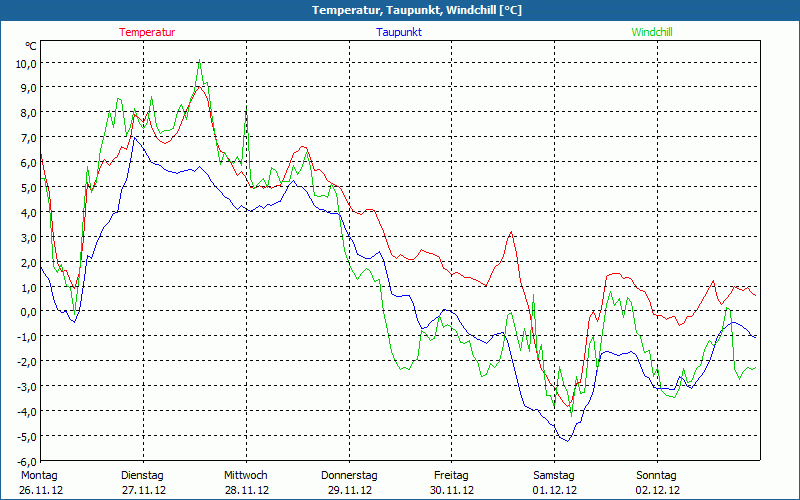Click the '-5,0' y-axis value
Image resolution: width=800 pixels, height=500 pixels.
coord(27,437)
